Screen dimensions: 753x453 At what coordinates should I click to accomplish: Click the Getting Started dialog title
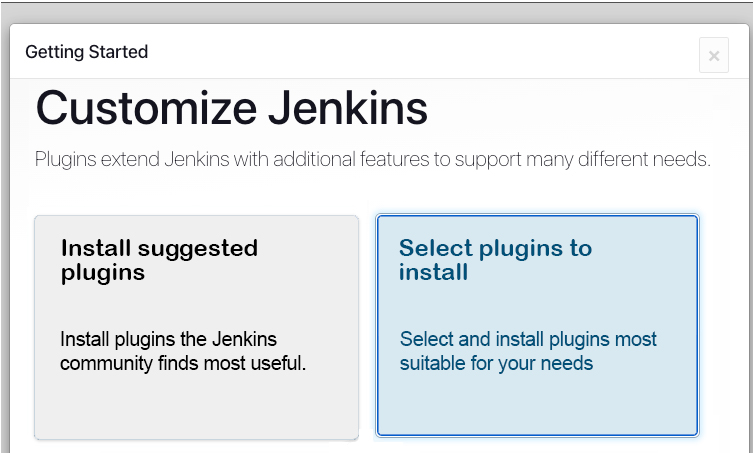[x=86, y=52]
